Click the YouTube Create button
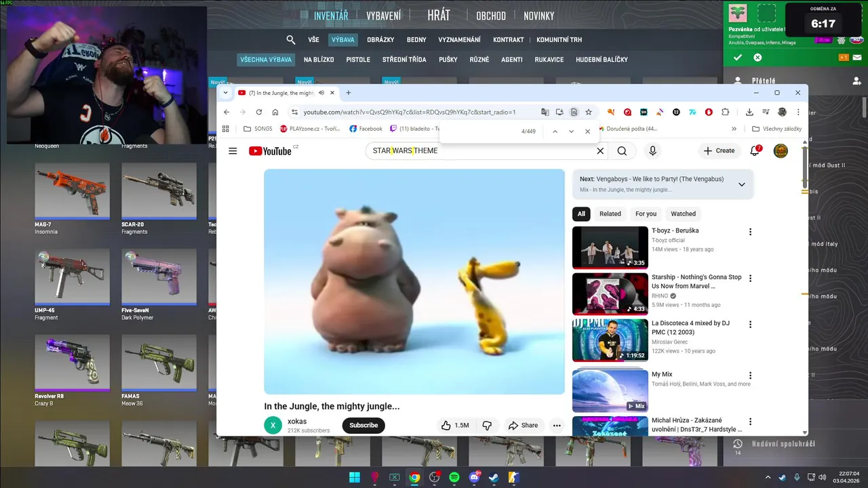This screenshot has height=488, width=868. 719,150
